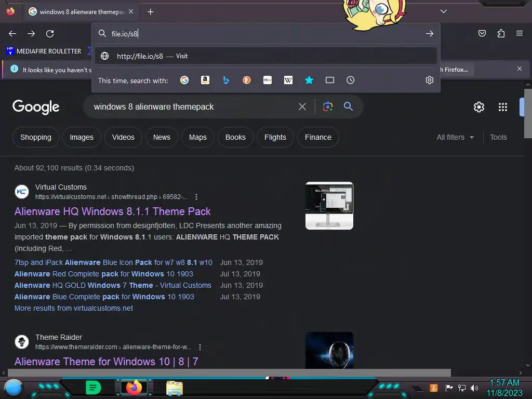Open the network icon in the system tray
This screenshot has height=399, width=532.
[461, 388]
